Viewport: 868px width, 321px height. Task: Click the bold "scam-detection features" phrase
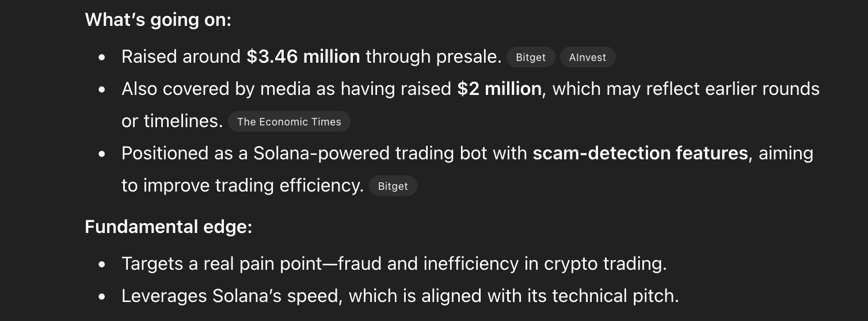(640, 154)
